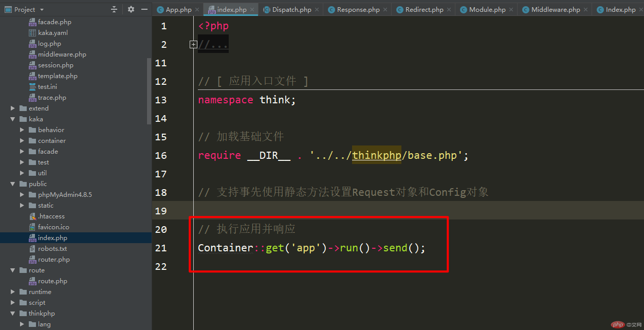Select template.php file
This screenshot has width=644, height=330.
click(58, 76)
